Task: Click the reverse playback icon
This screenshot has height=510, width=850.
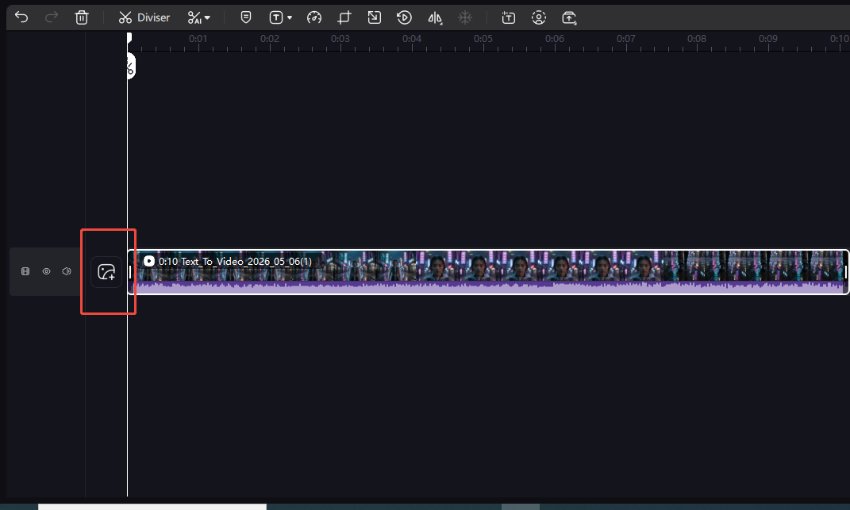Action: point(404,18)
